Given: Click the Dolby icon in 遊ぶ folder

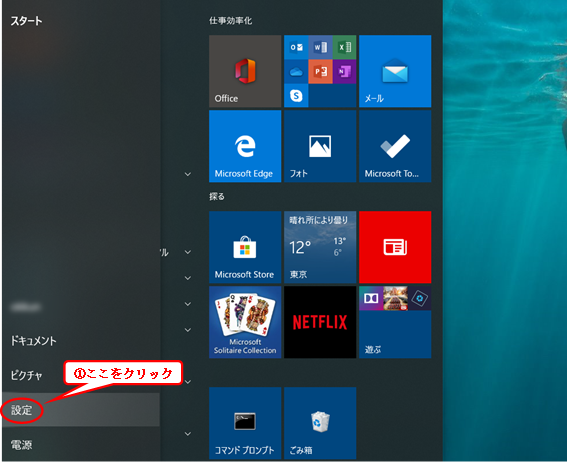Looking at the screenshot, I should coord(371,298).
